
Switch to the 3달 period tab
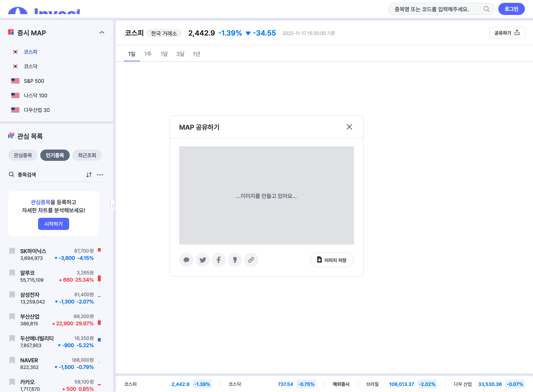180,54
